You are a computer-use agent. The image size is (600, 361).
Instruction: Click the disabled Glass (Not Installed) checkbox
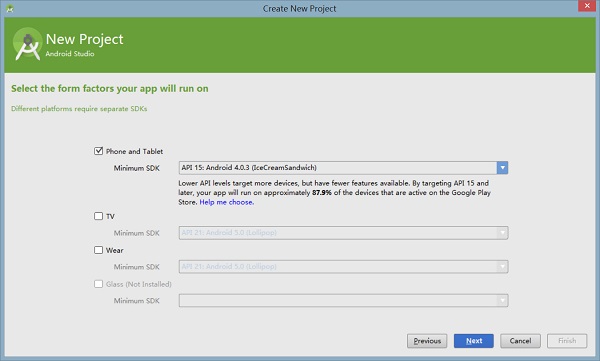pos(98,284)
